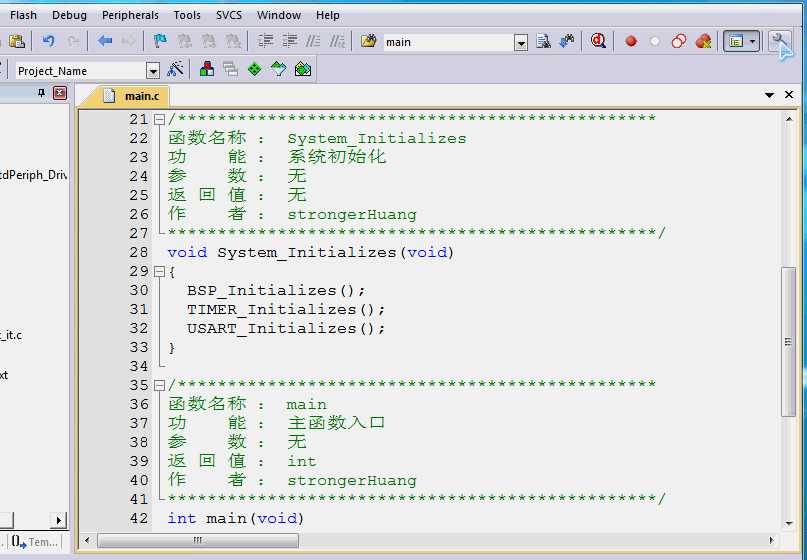Viewport: 807px width, 560px height.
Task: Open the Help menu
Action: [x=328, y=15]
